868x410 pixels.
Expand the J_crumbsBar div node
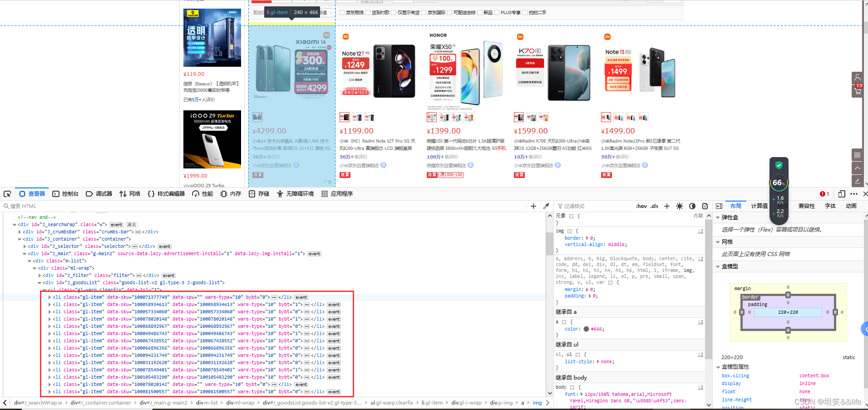point(20,232)
